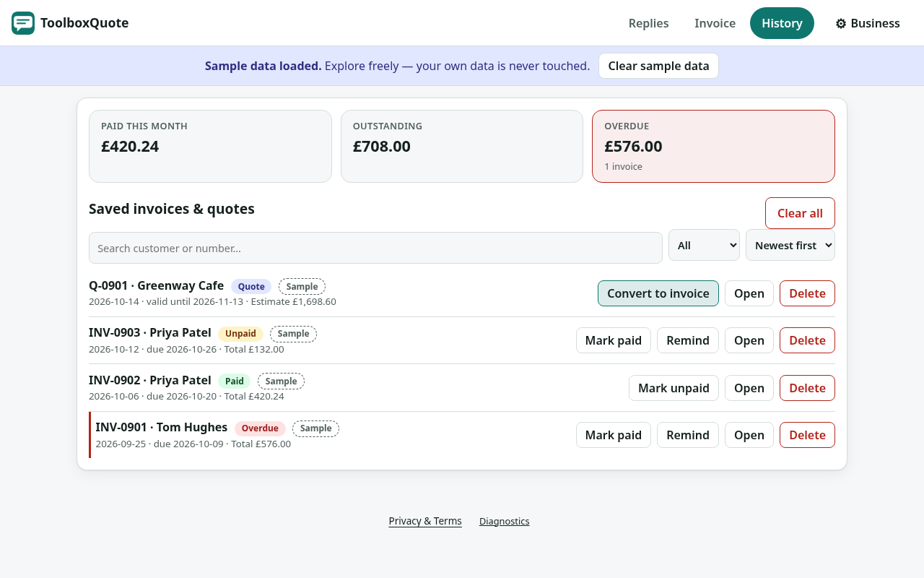Delete invoice INV-0902
924x578 pixels.
[807, 388]
